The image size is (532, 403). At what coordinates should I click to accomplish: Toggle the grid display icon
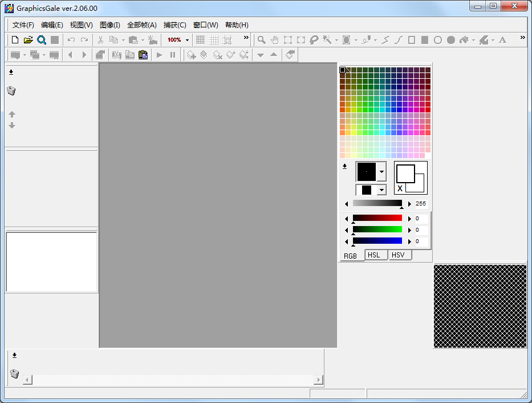click(201, 40)
